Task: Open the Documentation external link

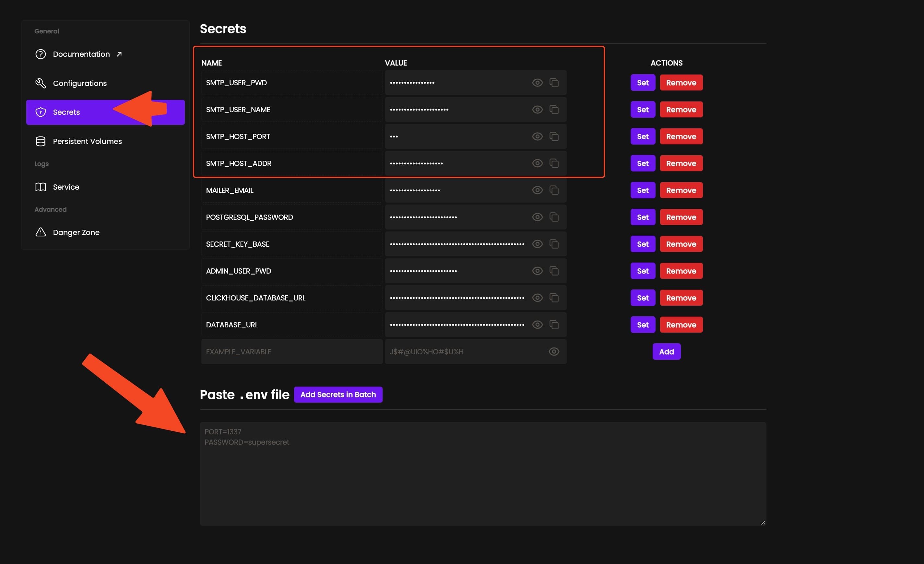Action: 81,54
